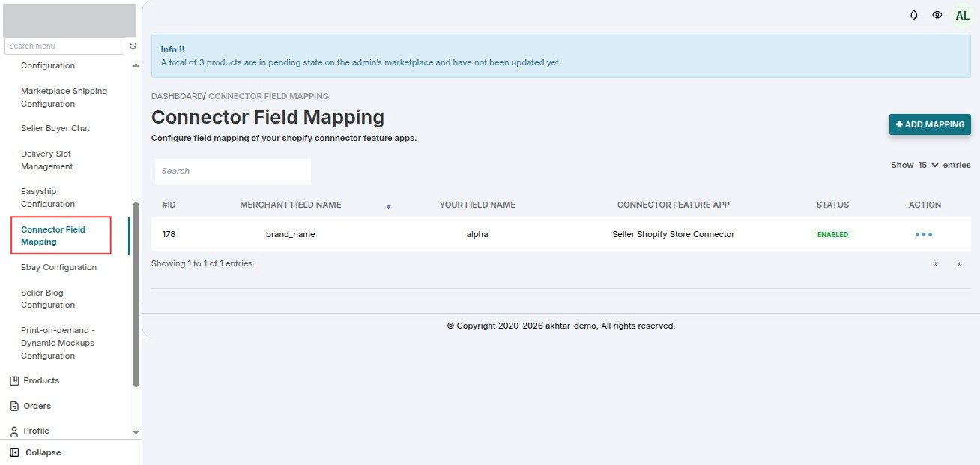Viewport: 980px width, 465px height.
Task: Click the Action column header
Action: point(925,205)
